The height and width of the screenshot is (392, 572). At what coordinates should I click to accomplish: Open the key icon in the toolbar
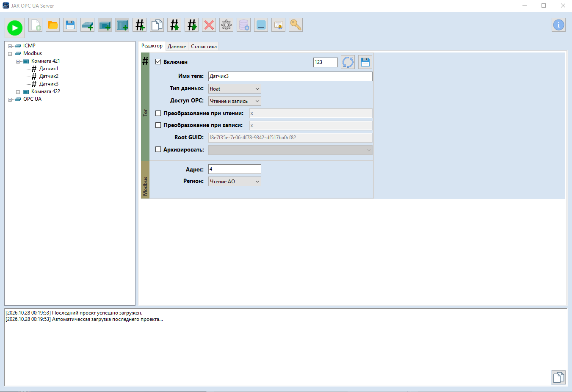point(296,25)
